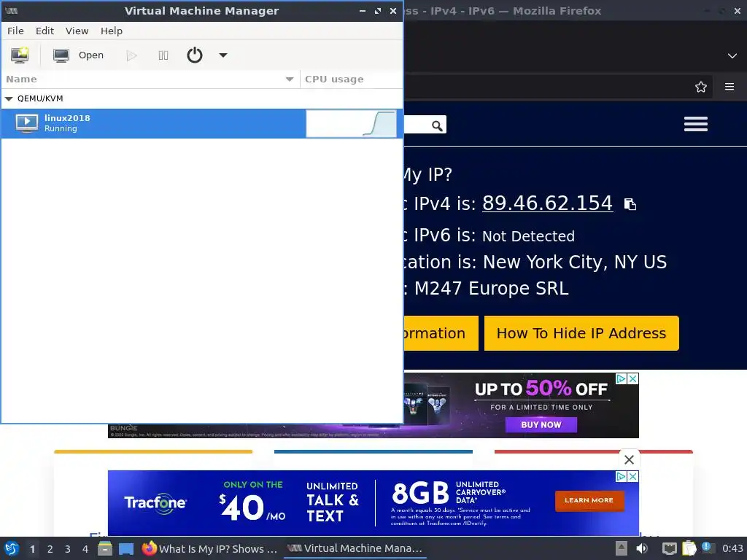
Task: Click the taskbar clock showing 0:43
Action: (732, 548)
